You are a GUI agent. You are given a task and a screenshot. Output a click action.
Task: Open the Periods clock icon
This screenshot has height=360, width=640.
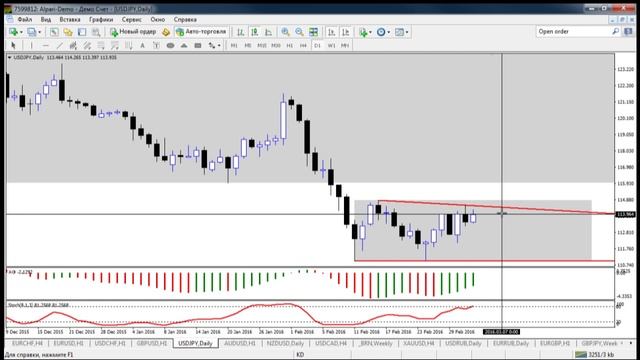(381, 32)
